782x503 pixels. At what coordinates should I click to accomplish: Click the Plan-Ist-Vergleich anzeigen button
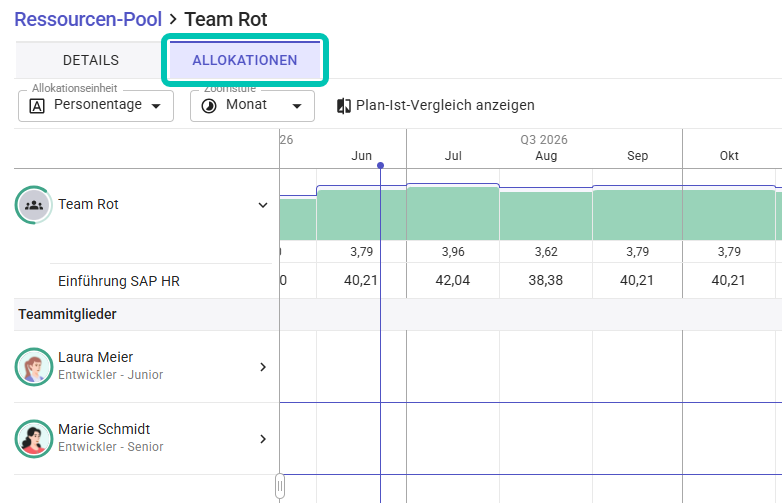pos(435,105)
